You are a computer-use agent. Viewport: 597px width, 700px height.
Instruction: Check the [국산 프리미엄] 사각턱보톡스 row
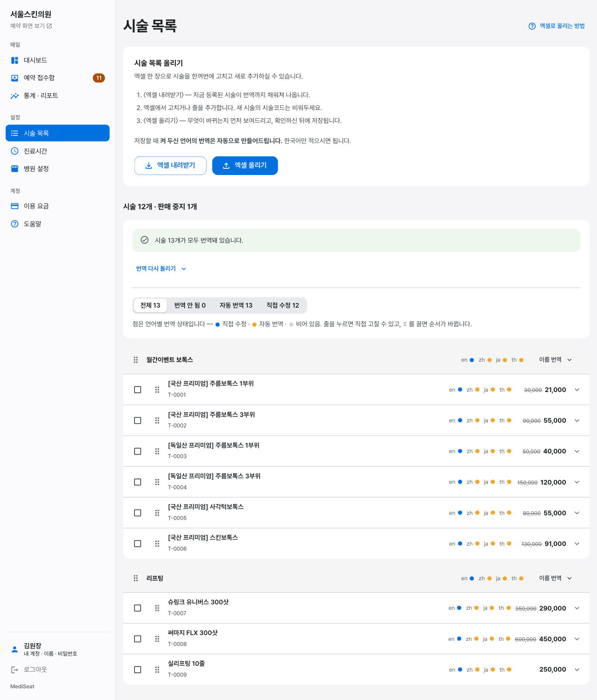point(138,513)
